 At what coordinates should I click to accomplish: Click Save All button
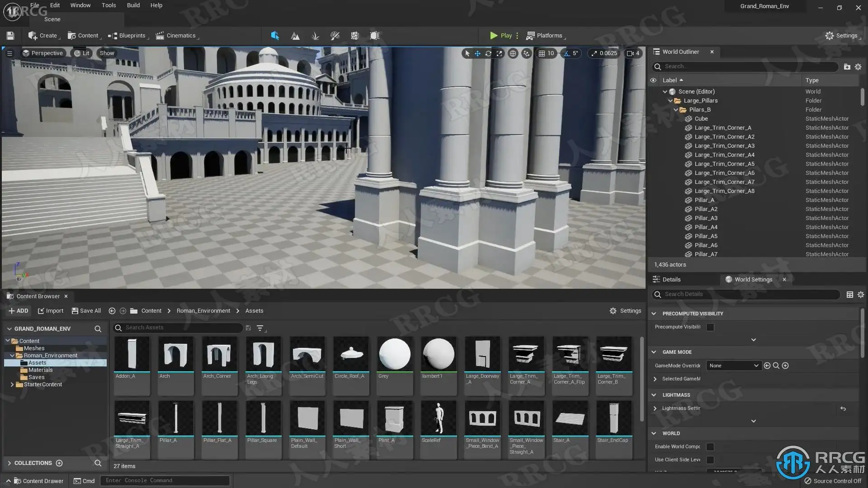[x=86, y=311]
